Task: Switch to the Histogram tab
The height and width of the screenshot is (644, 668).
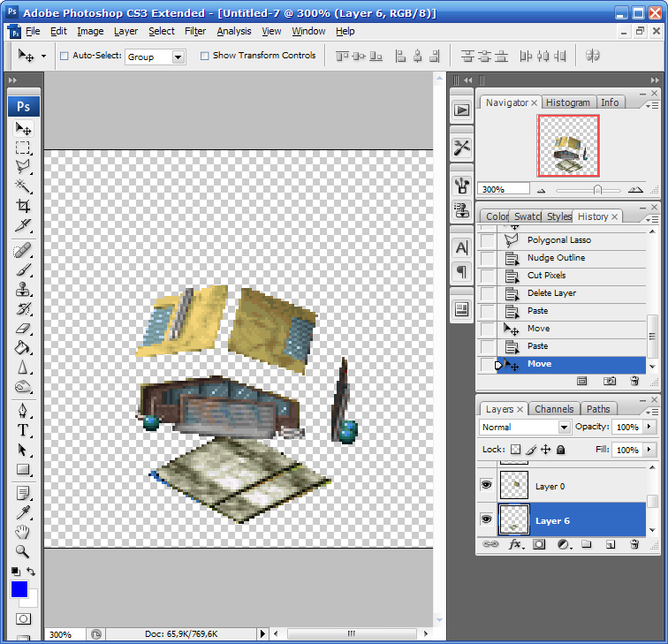Action: tap(568, 102)
